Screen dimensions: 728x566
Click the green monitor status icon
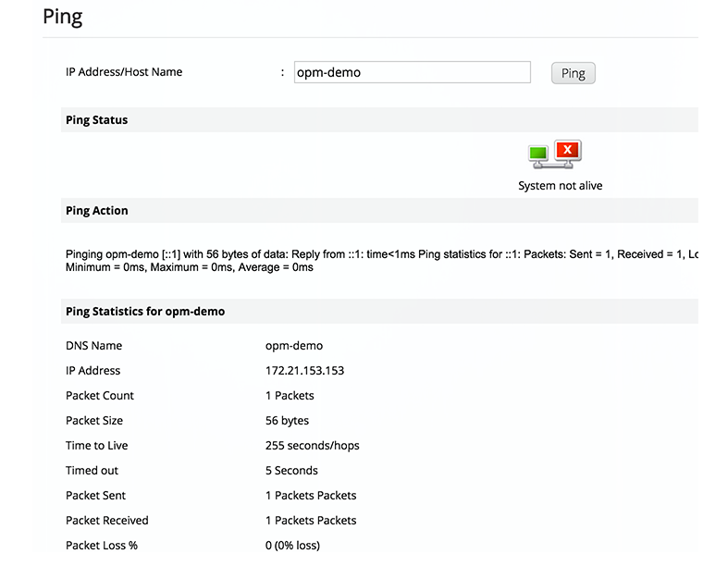tap(538, 154)
